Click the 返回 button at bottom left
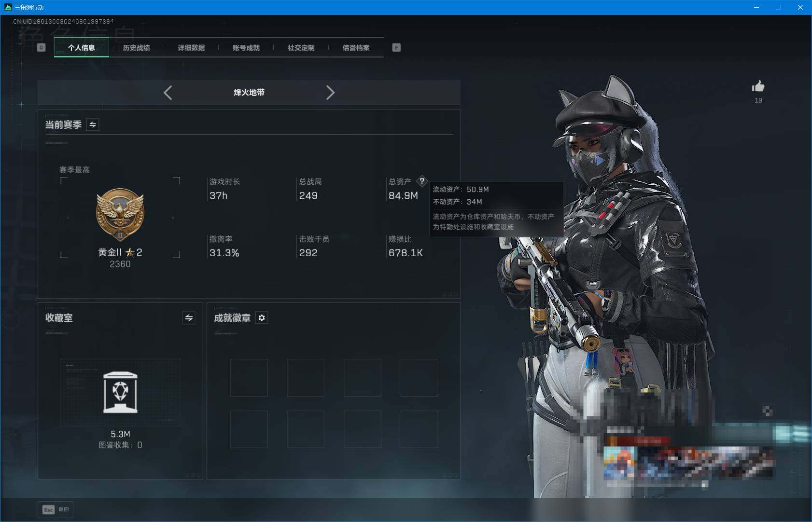 pyautogui.click(x=56, y=509)
